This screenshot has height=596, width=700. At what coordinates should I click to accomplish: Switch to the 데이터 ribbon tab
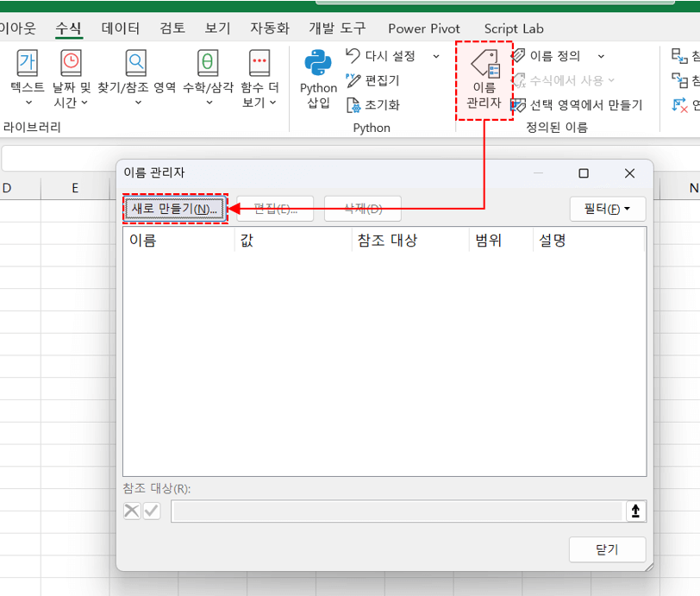[120, 28]
